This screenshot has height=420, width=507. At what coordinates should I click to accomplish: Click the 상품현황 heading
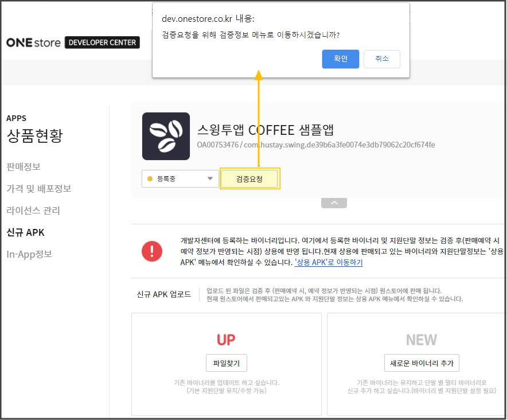point(34,135)
